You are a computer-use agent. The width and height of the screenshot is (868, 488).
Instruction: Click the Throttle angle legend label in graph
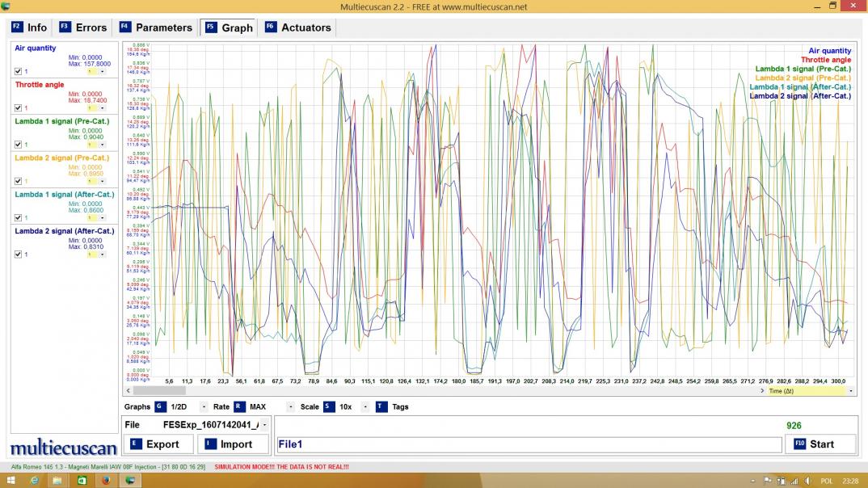click(x=825, y=60)
